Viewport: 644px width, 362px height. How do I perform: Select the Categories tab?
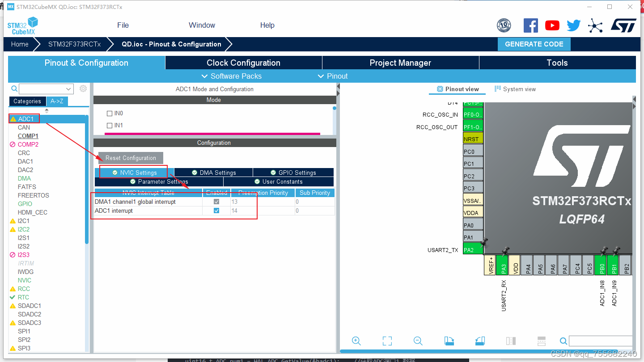click(27, 101)
